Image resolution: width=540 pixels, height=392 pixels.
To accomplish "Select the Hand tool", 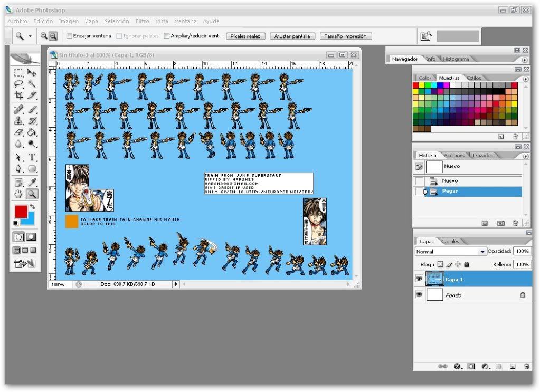I will coord(18,194).
